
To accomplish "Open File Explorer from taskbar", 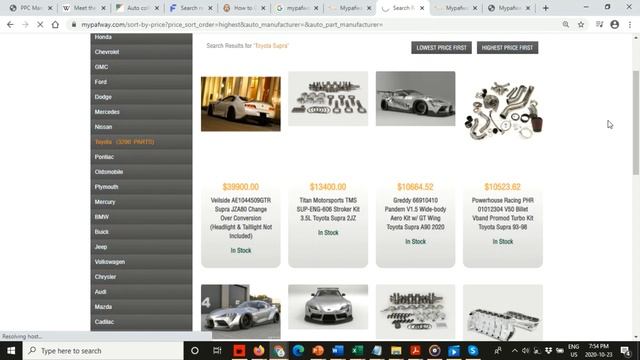I will click(x=396, y=351).
